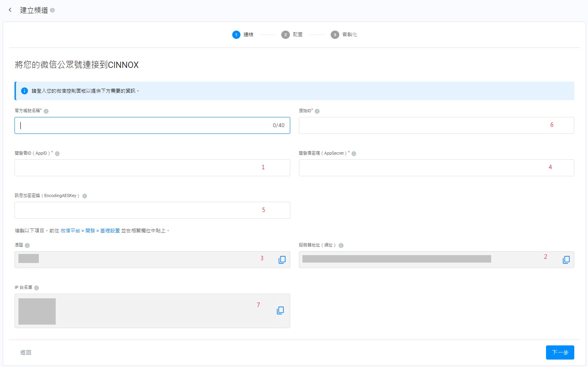588x367 pixels.
Task: Click the 服務器地址 (網址) label
Action: 317,245
